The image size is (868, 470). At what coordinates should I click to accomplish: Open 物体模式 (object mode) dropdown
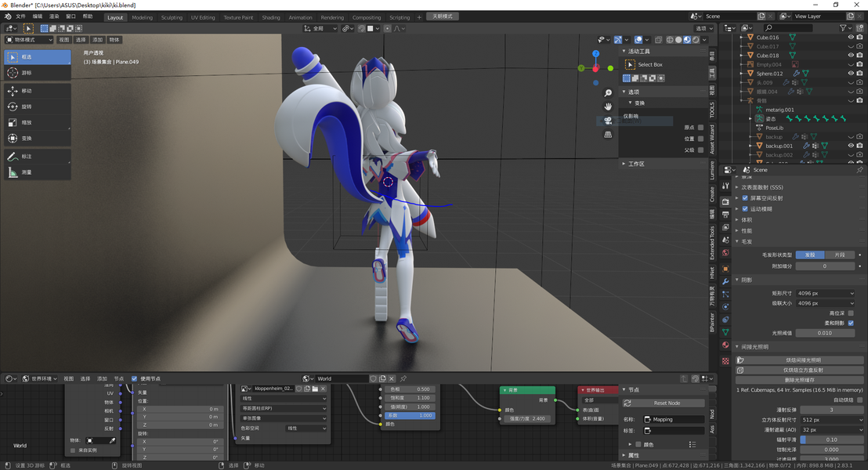(29, 40)
